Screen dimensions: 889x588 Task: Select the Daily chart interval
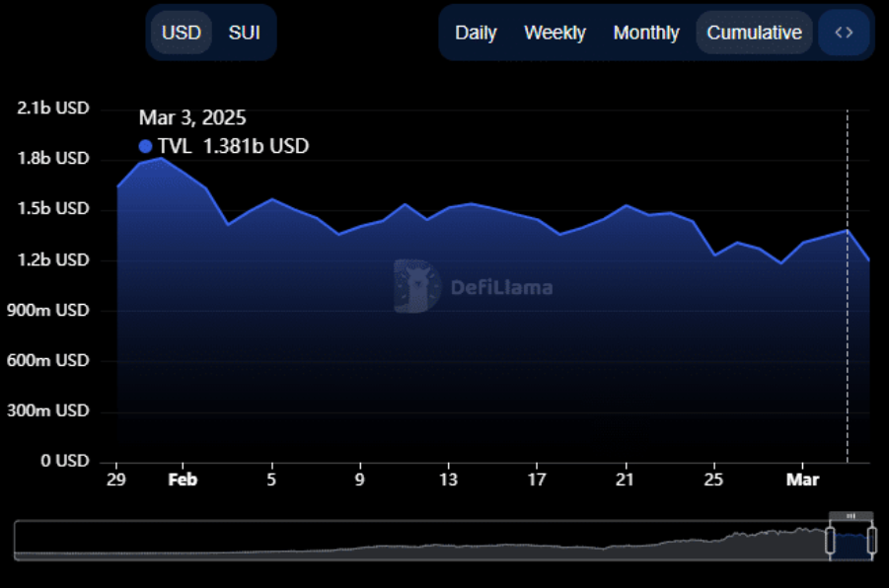[476, 33]
